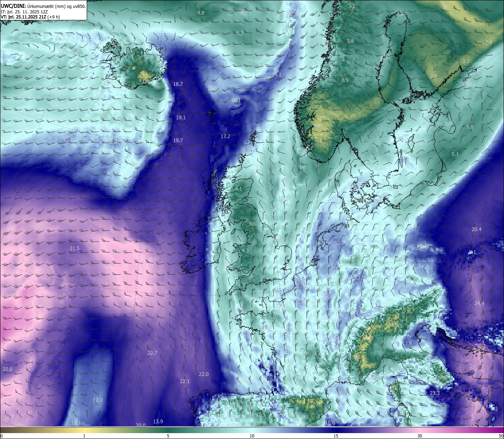Image resolution: width=504 pixels, height=439 pixels.
Task: Click the map value '20.6' at the left edge
Action: click(x=7, y=369)
